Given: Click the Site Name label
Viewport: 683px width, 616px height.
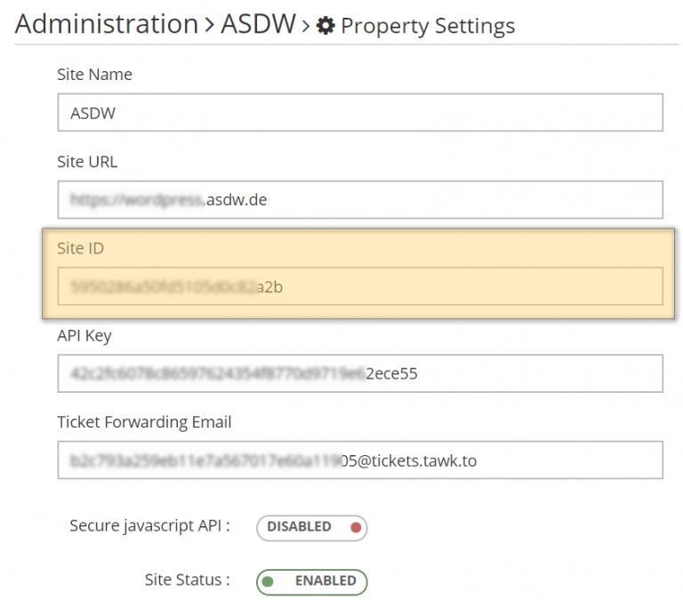Looking at the screenshot, I should 94,75.
